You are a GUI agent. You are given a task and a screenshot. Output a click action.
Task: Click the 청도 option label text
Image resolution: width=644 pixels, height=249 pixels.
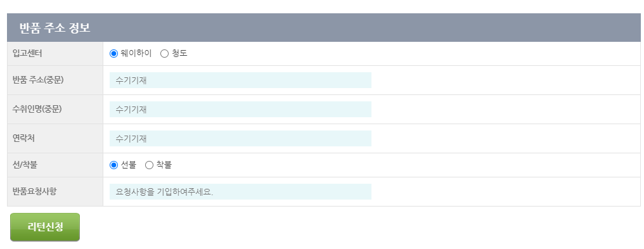(179, 53)
